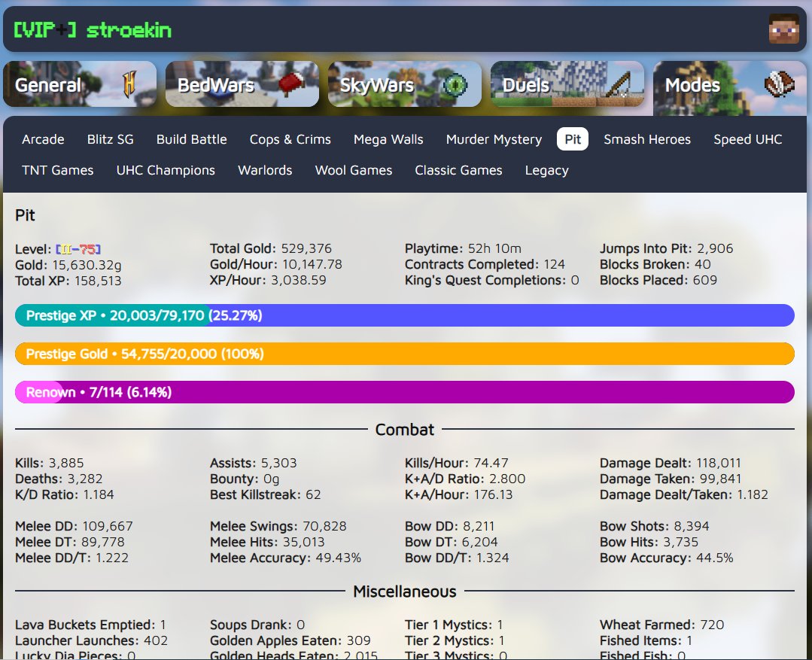Image resolution: width=812 pixels, height=660 pixels.
Task: Click the Combat section heading
Action: click(x=404, y=430)
